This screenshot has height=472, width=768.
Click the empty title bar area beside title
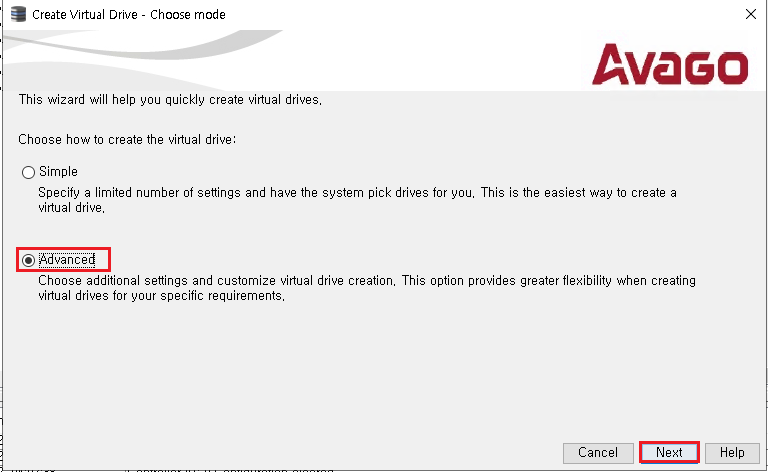[x=480, y=15]
